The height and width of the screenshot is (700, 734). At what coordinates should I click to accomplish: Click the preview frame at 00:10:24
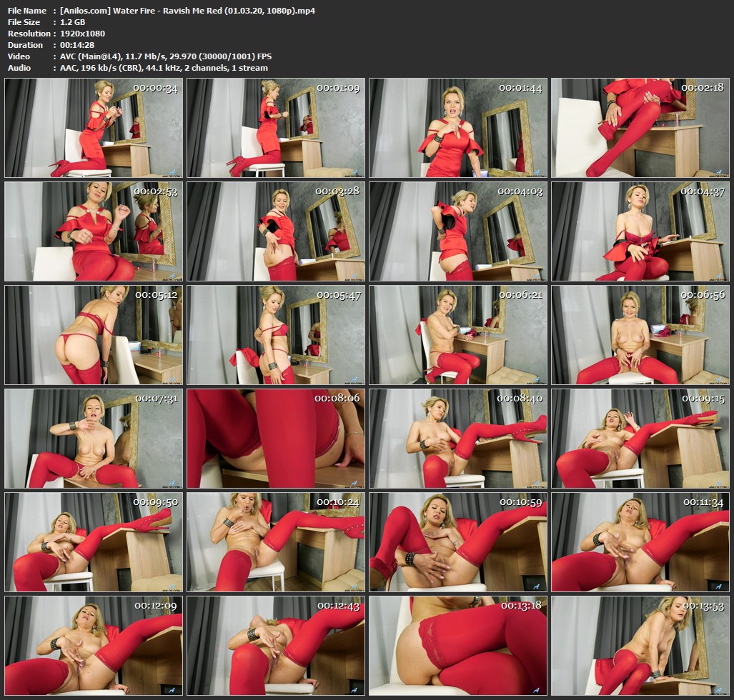click(x=276, y=542)
